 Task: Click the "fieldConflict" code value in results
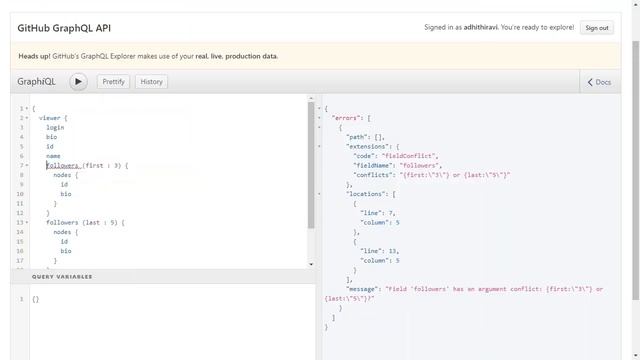409,156
